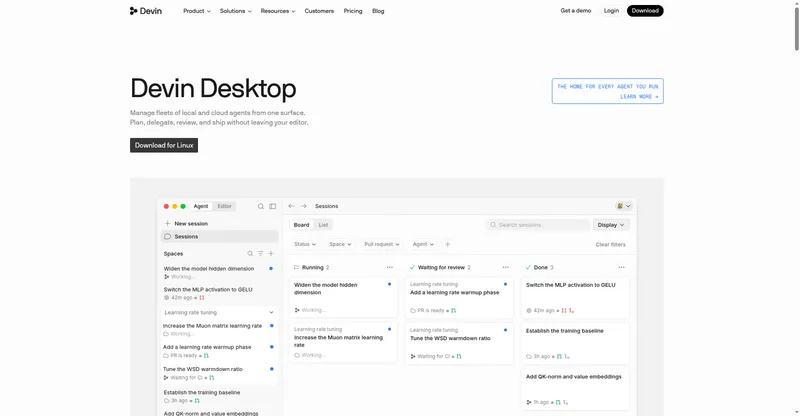Select sidebar item Switch the MLP activation to GELU
This screenshot has width=800, height=416.
tap(218, 293)
